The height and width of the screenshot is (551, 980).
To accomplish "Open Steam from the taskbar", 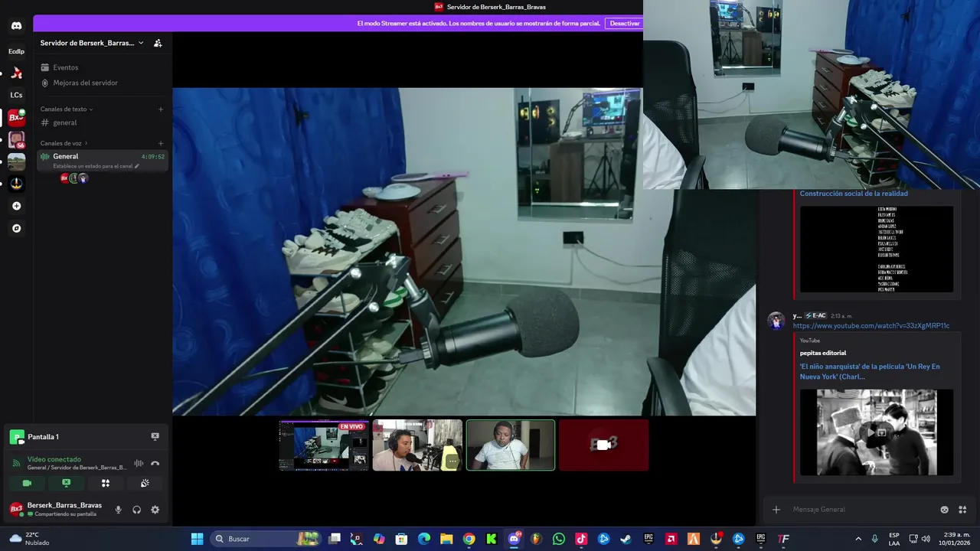I will [x=626, y=539].
